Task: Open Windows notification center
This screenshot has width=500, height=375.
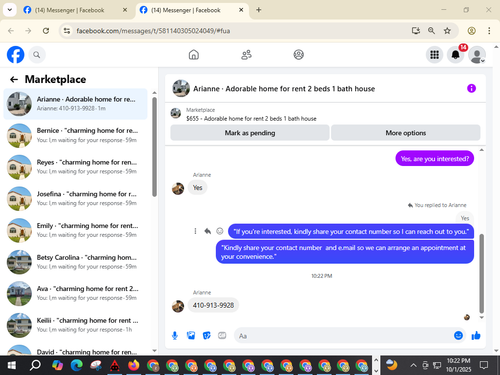Action: point(484,365)
